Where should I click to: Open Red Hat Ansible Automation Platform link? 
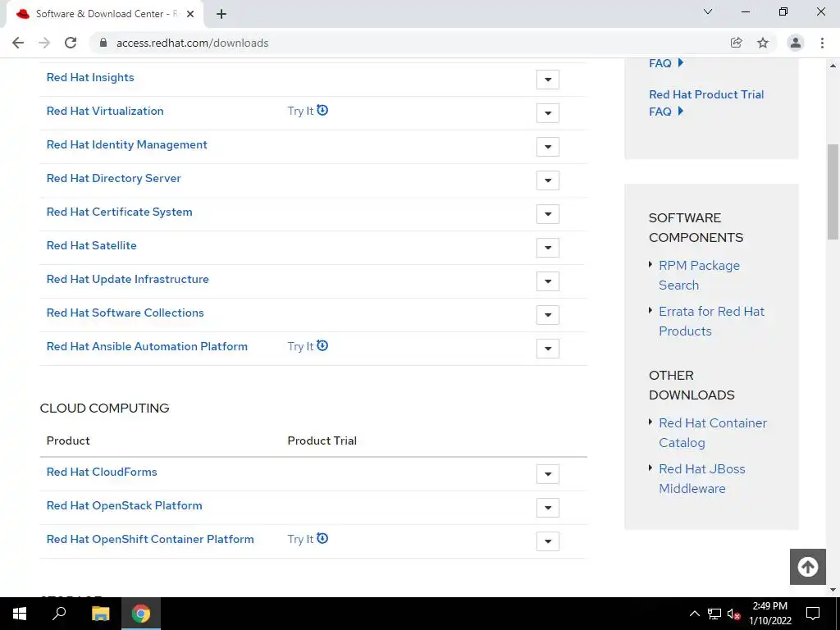click(x=147, y=347)
